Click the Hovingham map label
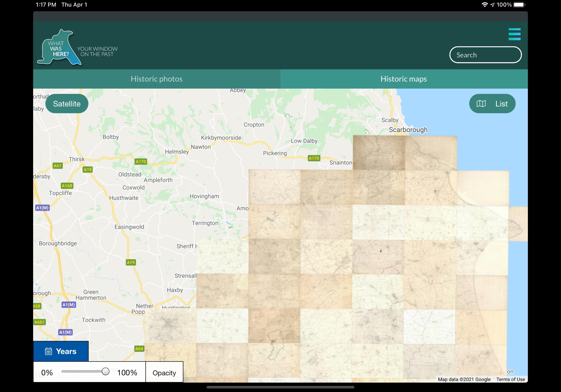Screen dimensions: 561x392 (205, 196)
